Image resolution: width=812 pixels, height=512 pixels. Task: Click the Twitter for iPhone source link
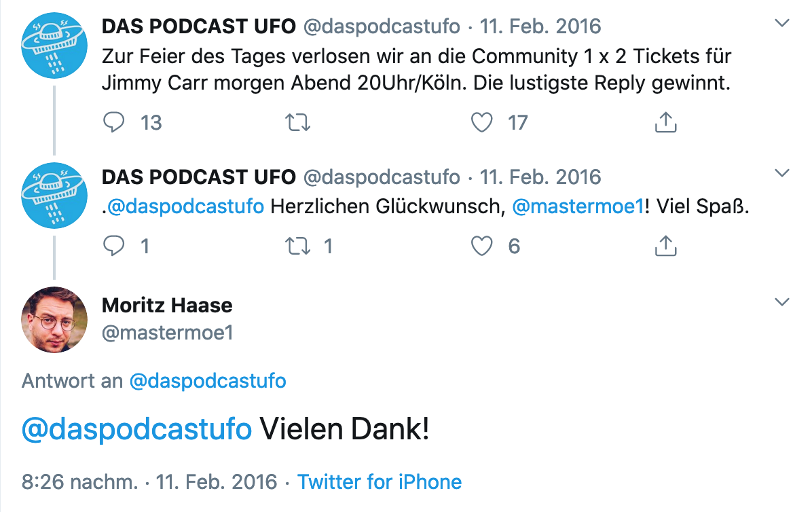380,482
